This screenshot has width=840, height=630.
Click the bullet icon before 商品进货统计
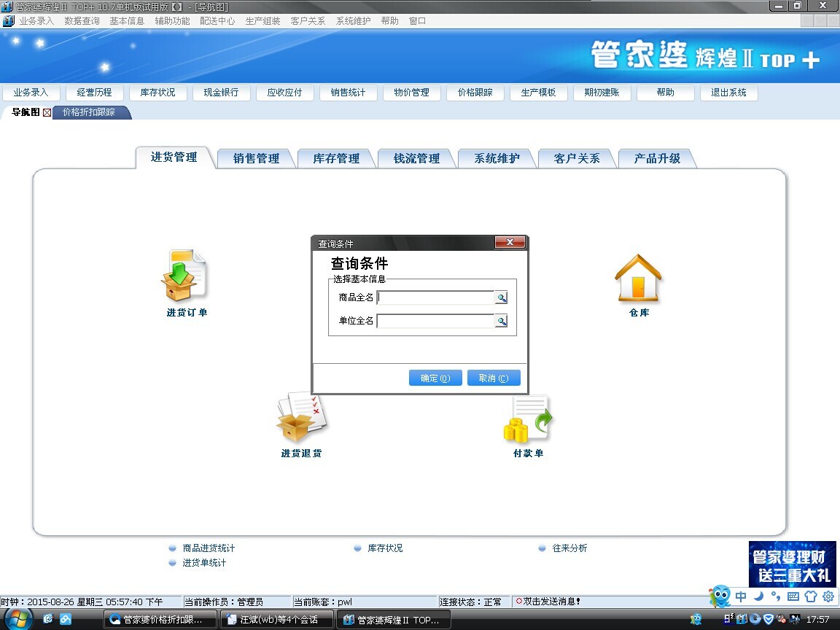point(173,548)
